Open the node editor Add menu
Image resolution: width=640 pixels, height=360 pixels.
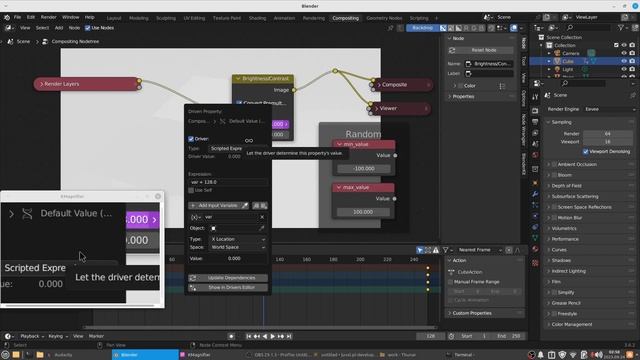coord(59,28)
